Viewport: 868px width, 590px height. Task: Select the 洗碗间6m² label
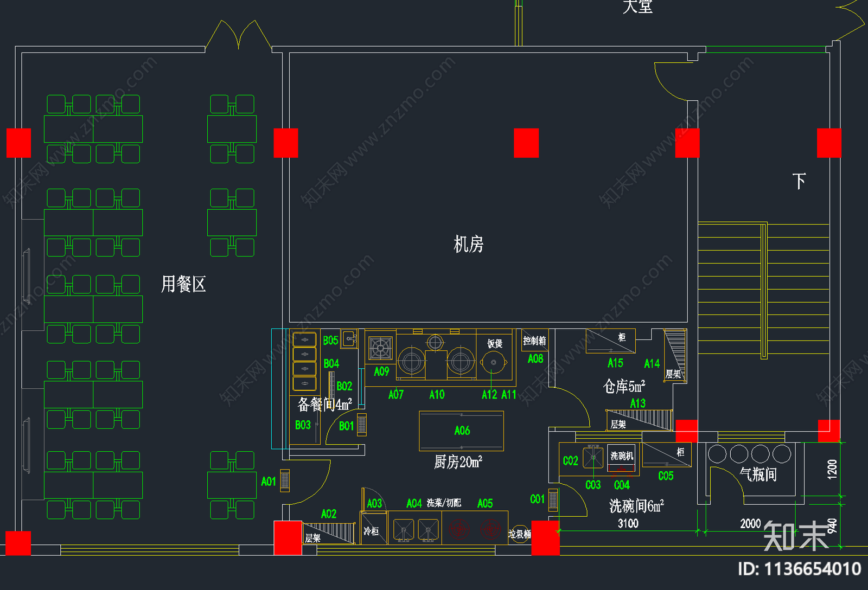click(x=637, y=505)
